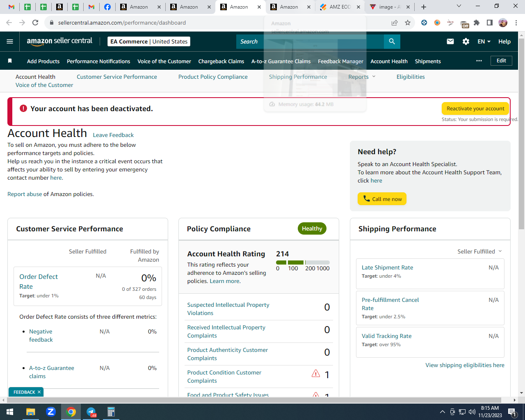
Task: Click the Account Health Rating progress bar
Action: (x=303, y=262)
